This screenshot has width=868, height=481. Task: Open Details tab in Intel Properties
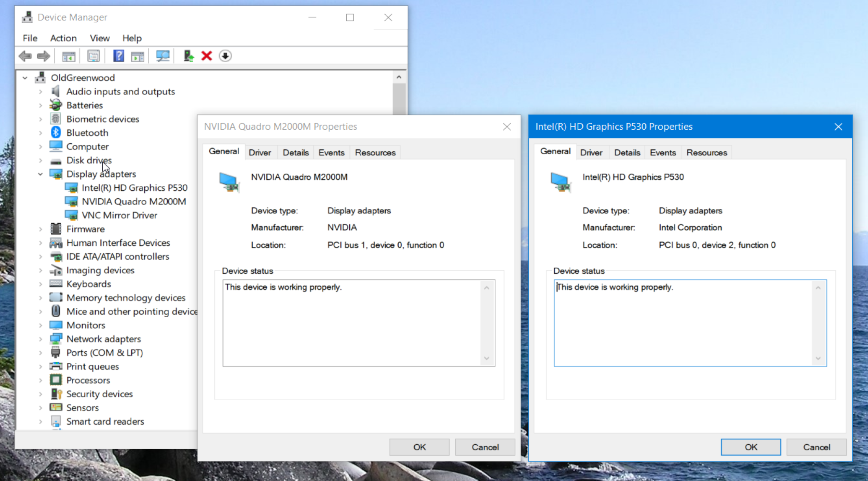point(627,152)
